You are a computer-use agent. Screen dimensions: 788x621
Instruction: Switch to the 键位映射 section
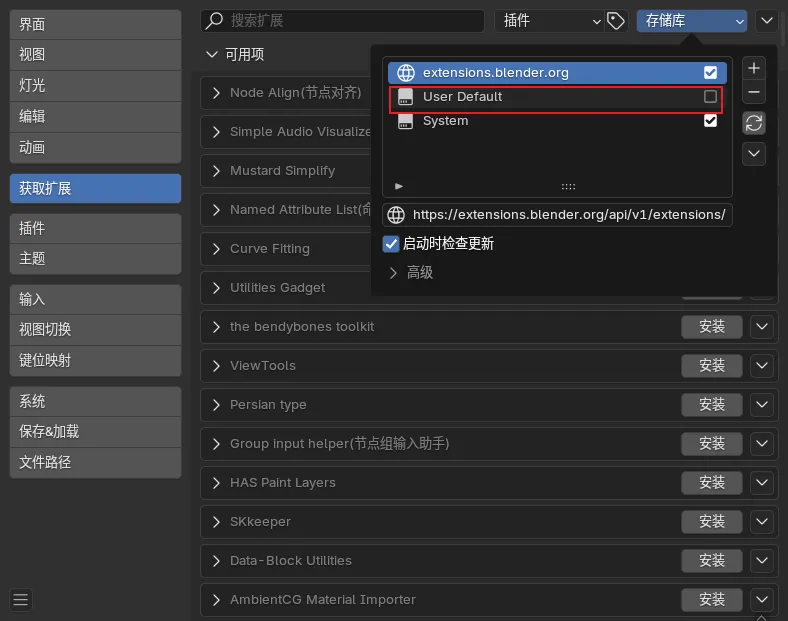(95, 360)
